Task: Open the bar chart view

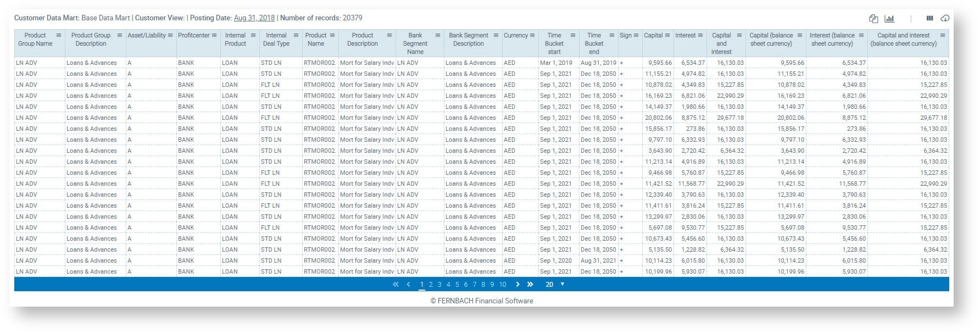Action: click(x=889, y=19)
